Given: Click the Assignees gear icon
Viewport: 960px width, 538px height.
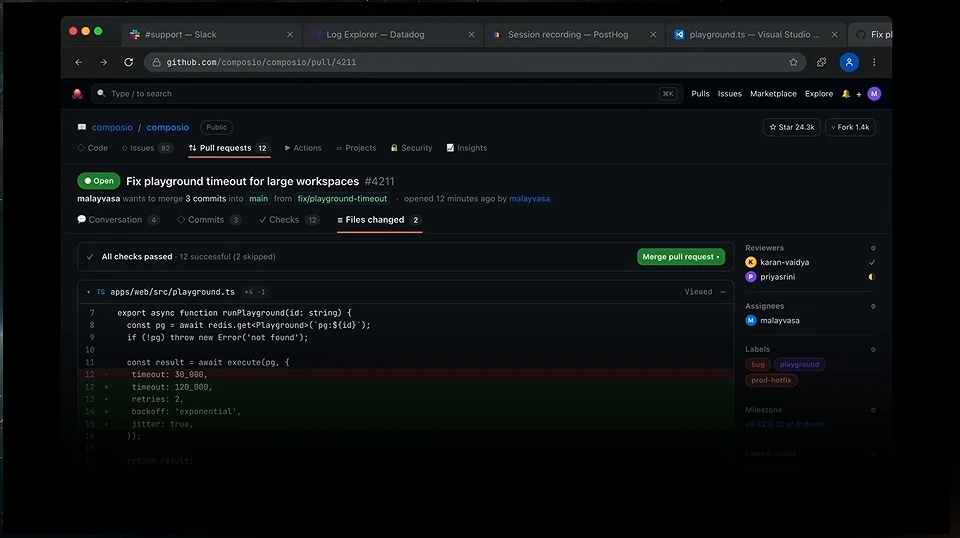Looking at the screenshot, I should [873, 306].
